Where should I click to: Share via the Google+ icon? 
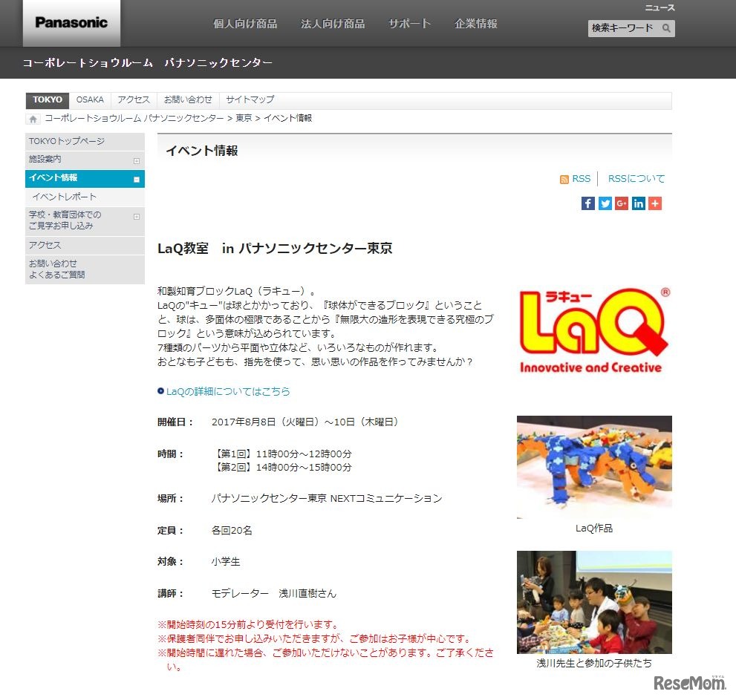[622, 203]
